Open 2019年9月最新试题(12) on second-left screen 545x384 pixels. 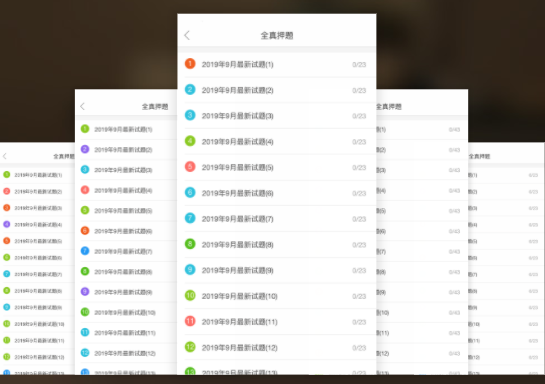pos(126,353)
